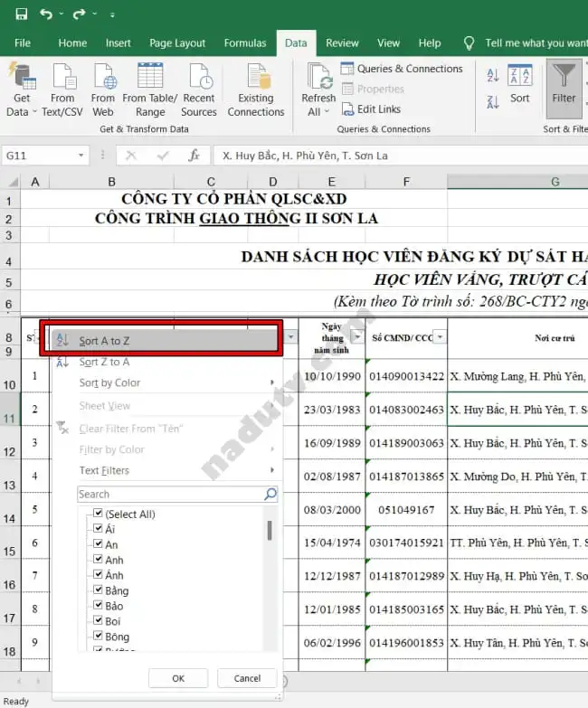Uncheck the Ái checkbox
The height and width of the screenshot is (708, 588).
tap(98, 528)
